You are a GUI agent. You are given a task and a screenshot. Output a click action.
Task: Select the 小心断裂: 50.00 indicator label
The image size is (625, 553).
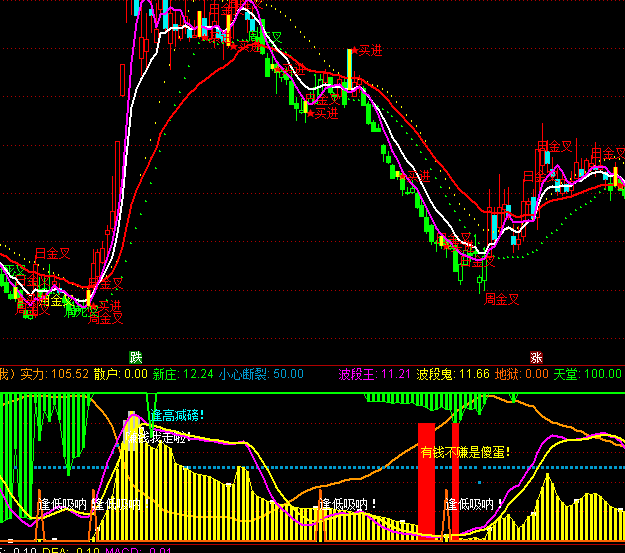[248, 374]
